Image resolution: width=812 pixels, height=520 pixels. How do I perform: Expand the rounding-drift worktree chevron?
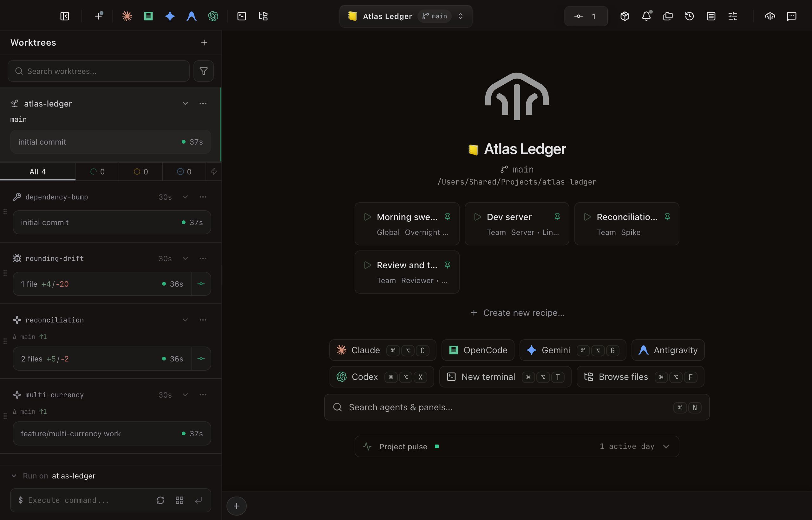click(x=185, y=258)
